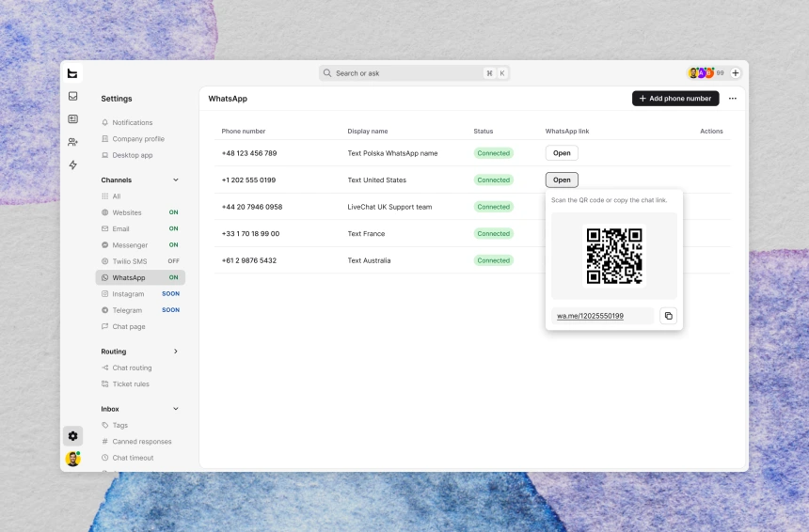Click display name Text Australia
The image size is (809, 532).
[369, 260]
